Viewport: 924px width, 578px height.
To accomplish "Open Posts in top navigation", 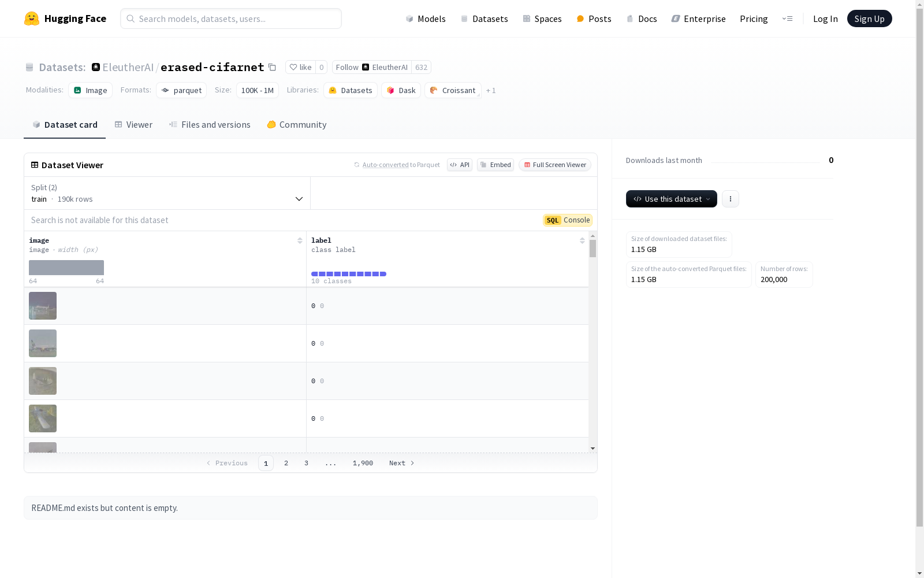I will coord(594,18).
